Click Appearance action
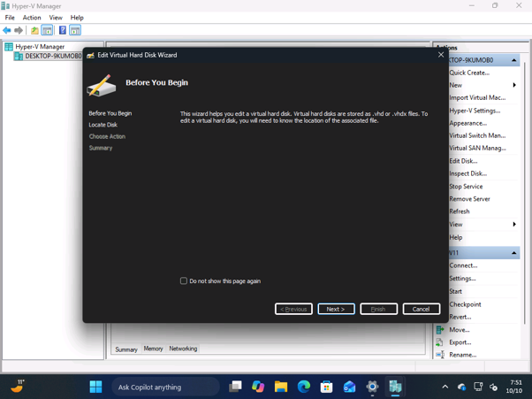 tap(468, 123)
